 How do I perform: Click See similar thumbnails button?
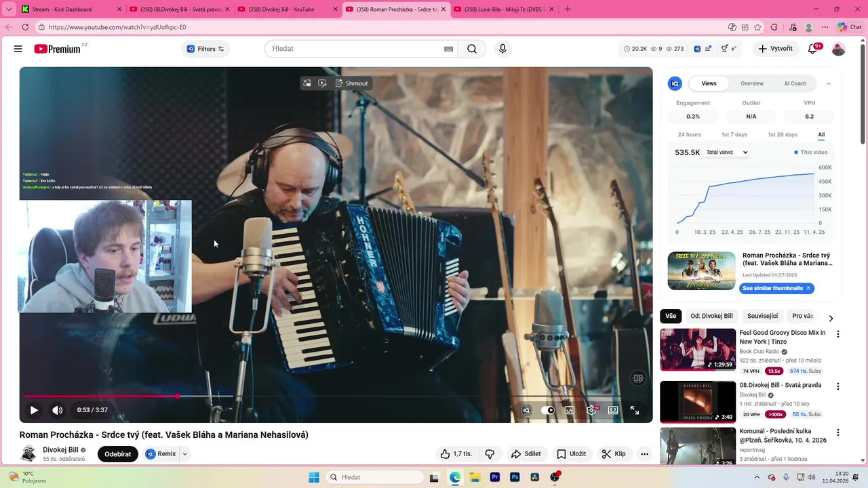776,289
